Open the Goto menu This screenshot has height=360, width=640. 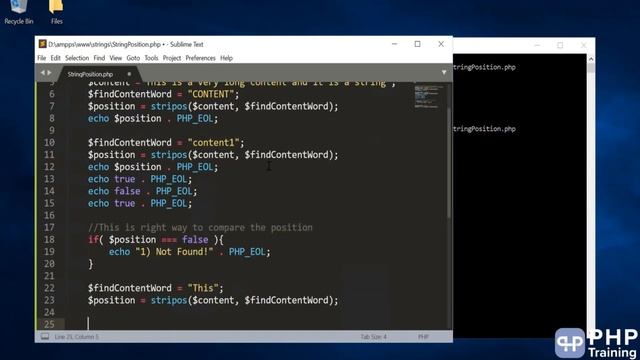(x=133, y=58)
